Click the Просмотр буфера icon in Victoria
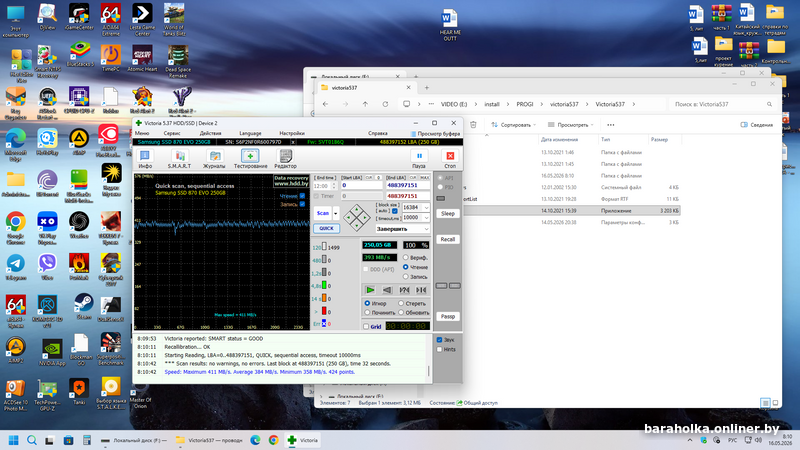This screenshot has height=450, width=800. (x=414, y=134)
